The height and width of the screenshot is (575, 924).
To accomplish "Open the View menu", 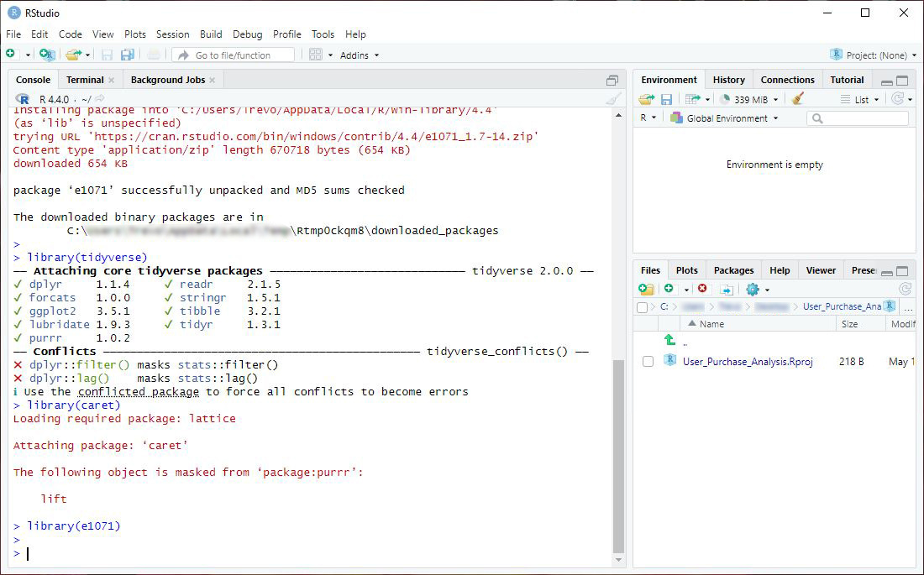I will (x=102, y=34).
